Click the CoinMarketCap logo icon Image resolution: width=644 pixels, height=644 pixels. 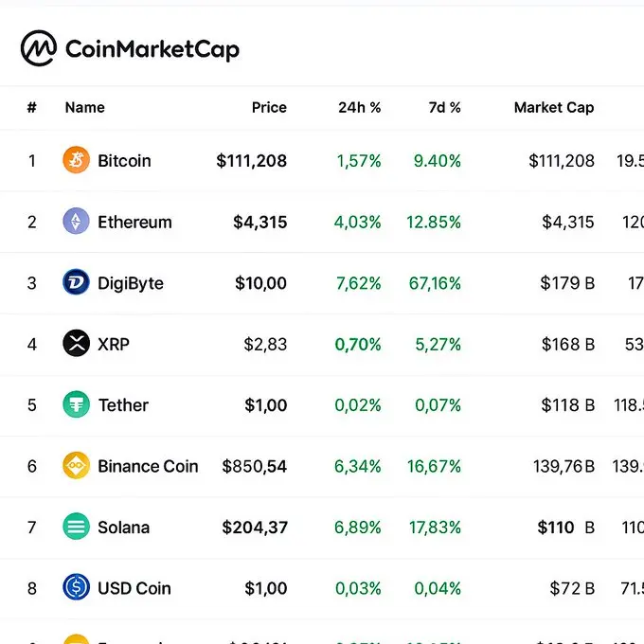point(39,48)
